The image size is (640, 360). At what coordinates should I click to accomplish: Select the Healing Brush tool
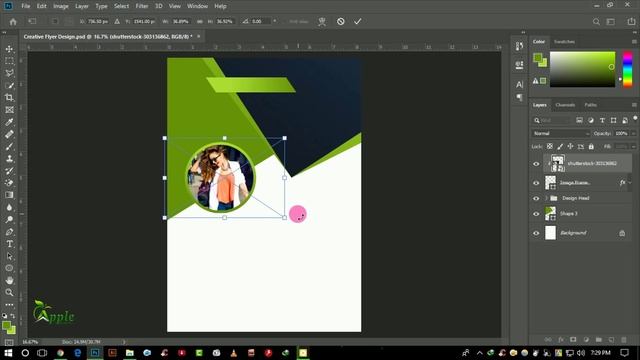click(x=9, y=134)
